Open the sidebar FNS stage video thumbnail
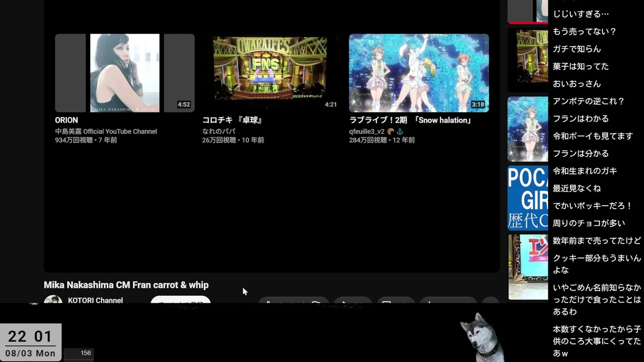 528,60
